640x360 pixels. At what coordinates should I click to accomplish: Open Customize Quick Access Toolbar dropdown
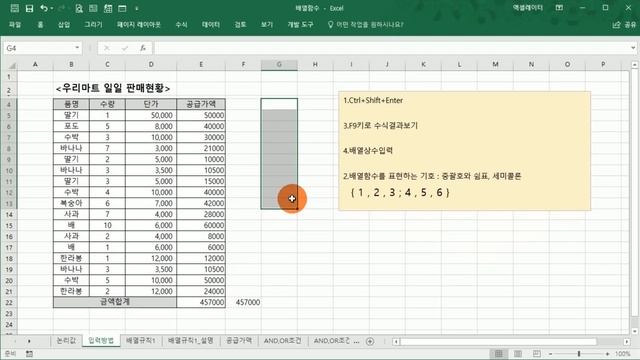point(137,8)
